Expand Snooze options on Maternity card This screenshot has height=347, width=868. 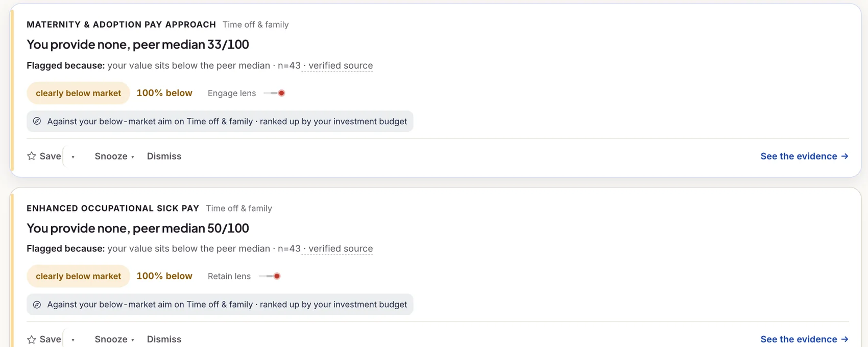pos(114,156)
